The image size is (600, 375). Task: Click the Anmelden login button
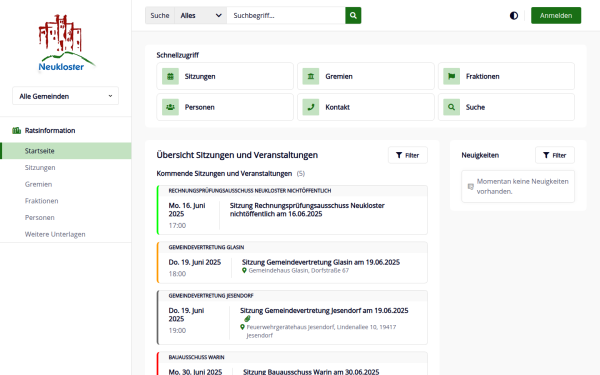pyautogui.click(x=556, y=15)
